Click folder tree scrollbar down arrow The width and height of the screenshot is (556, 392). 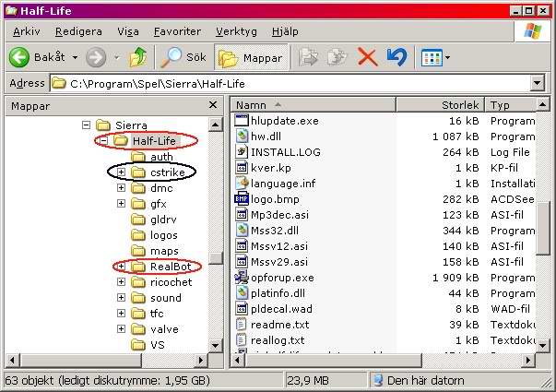216,345
